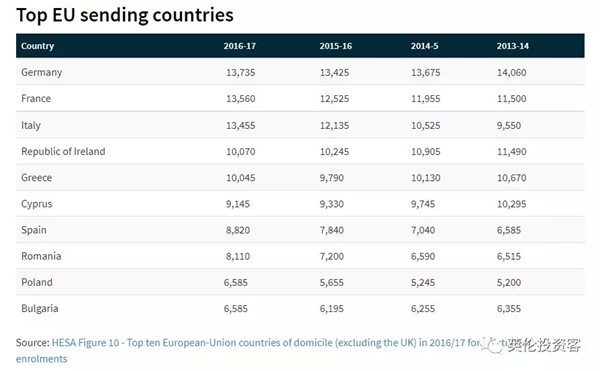
Task: Click the 2016-17 column header
Action: (x=240, y=46)
